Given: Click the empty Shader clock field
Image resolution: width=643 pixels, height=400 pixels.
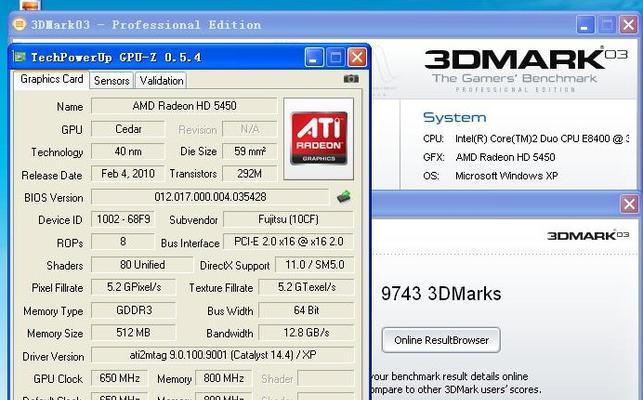Looking at the screenshot, I should point(325,378).
